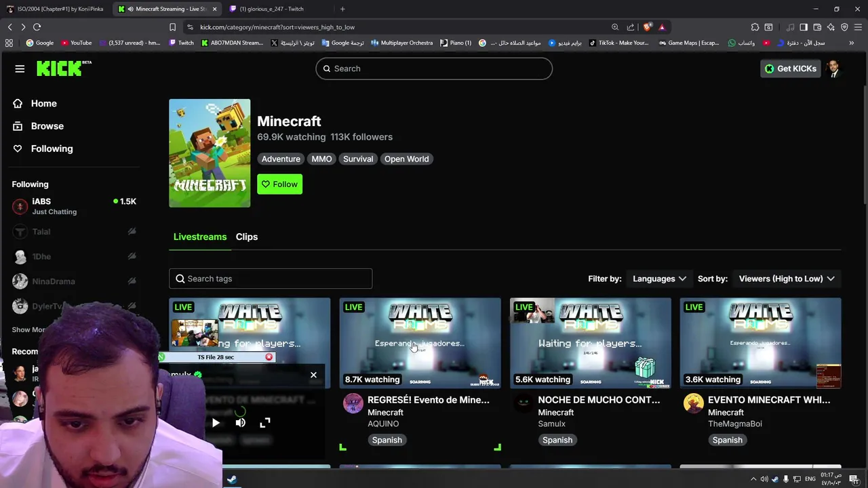
Task: Click the Get KICKs button
Action: tap(791, 68)
